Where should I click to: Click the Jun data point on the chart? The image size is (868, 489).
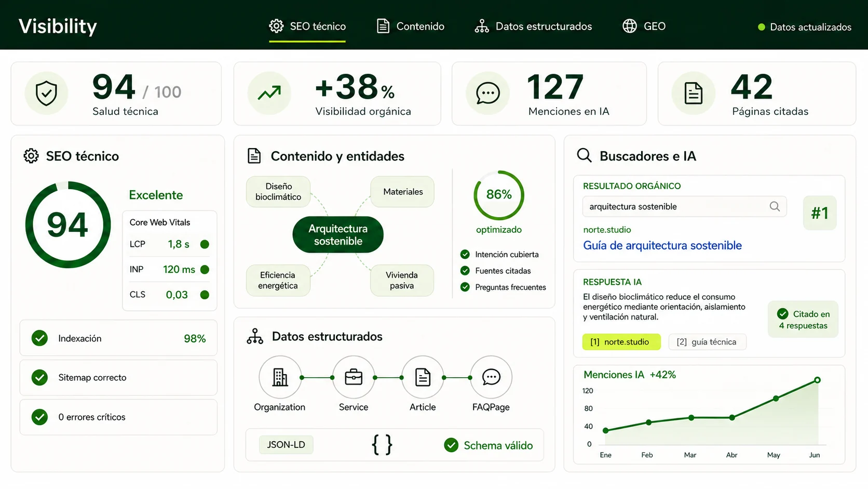click(x=817, y=380)
